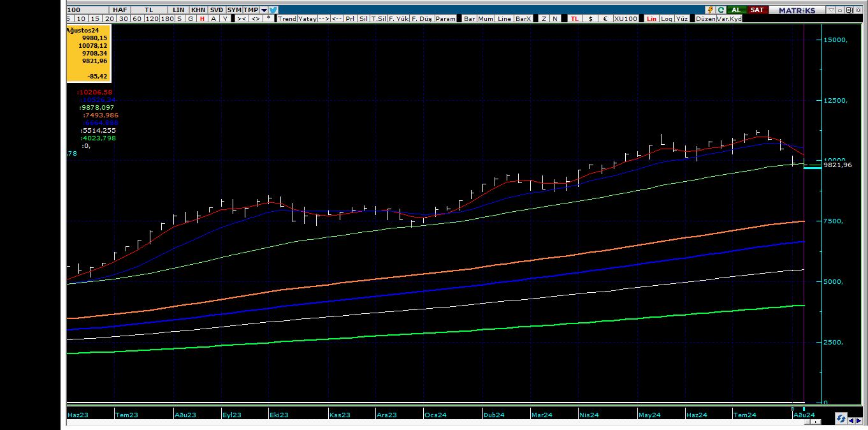The width and height of the screenshot is (868, 430).
Task: Click the Z toolbar button
Action: coord(544,19)
